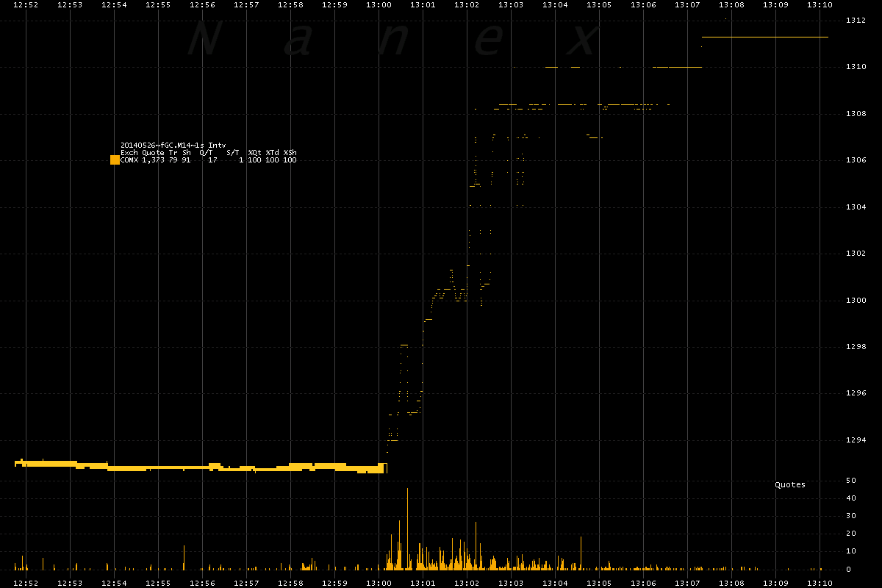This screenshot has width=882, height=588.
Task: Select the 'COMX' exchange name in legend
Action: [x=129, y=159]
